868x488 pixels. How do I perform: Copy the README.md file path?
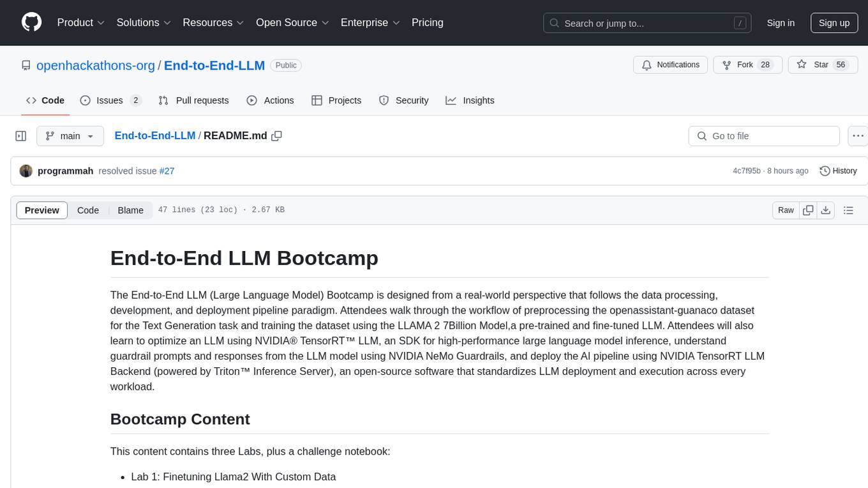[x=276, y=136]
